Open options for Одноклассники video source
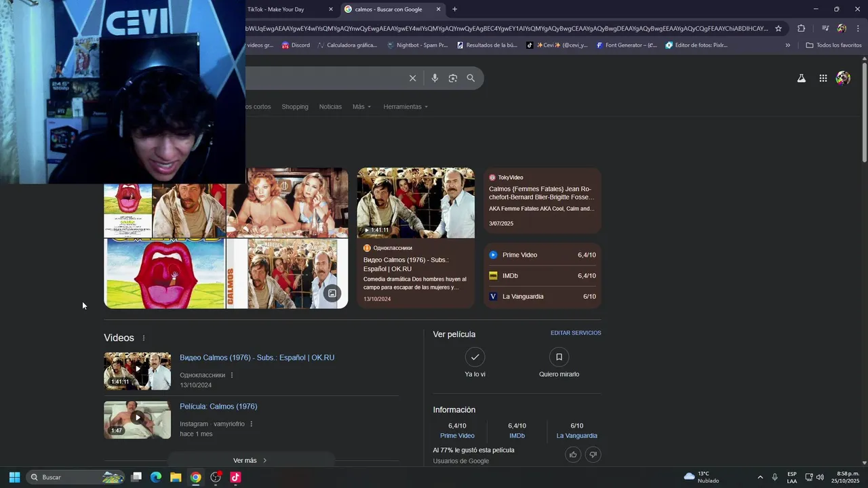Screen dimensions: 868x488 232,375
